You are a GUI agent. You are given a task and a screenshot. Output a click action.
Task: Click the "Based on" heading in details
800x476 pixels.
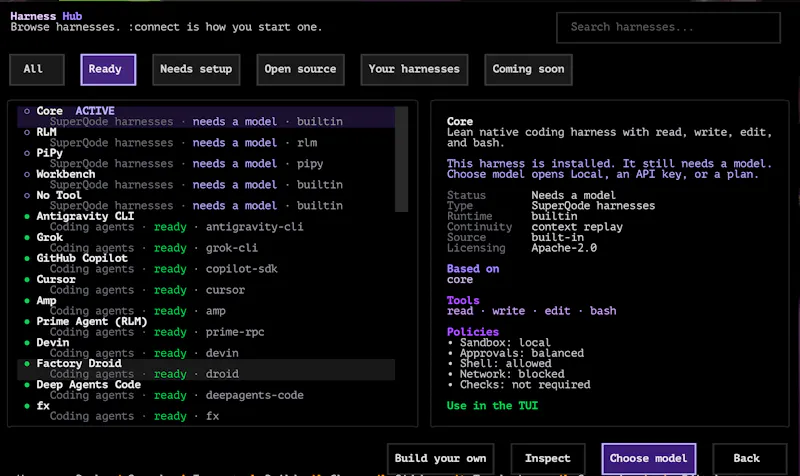coord(473,269)
